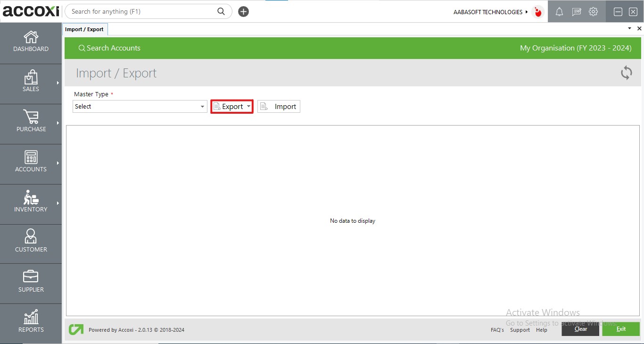Open the Export dropdown button

(232, 107)
